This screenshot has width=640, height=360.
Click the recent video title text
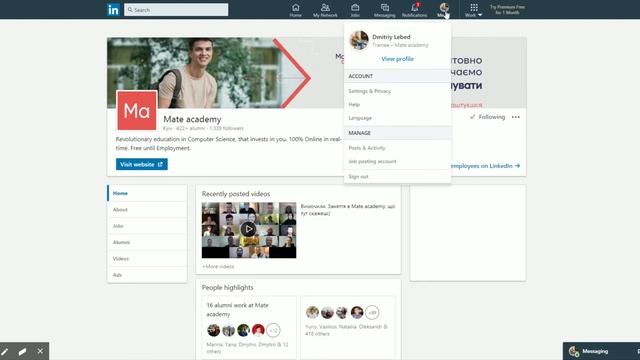tap(348, 210)
